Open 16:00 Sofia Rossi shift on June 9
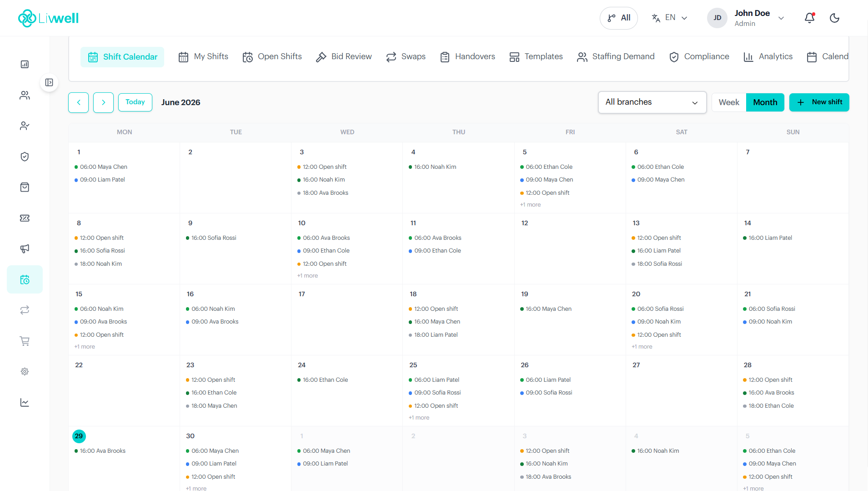This screenshot has height=491, width=868. tap(211, 238)
